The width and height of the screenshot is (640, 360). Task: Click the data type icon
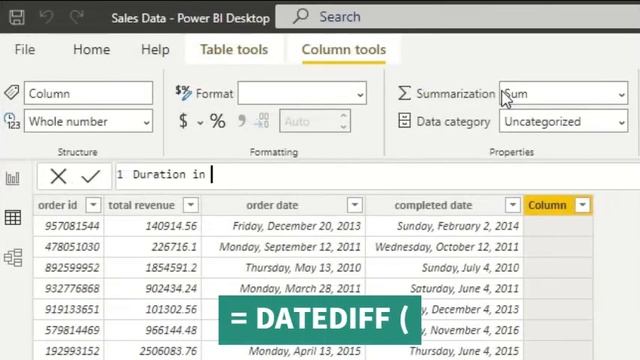[12, 121]
